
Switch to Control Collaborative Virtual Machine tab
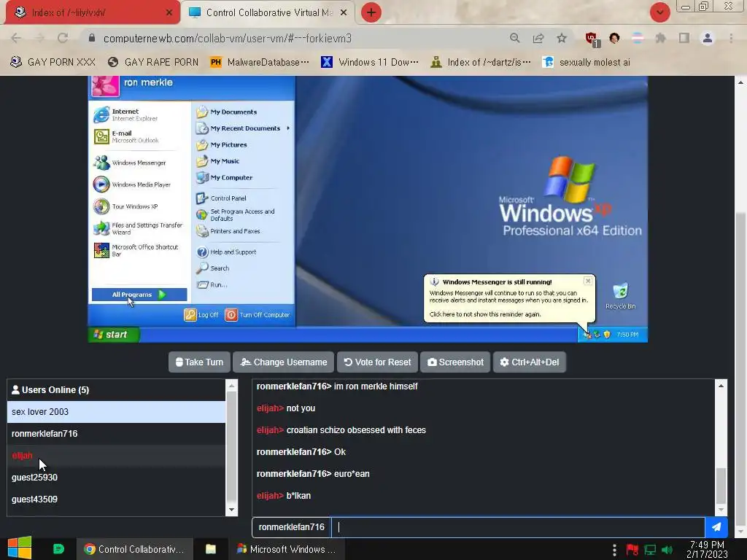pyautogui.click(x=268, y=12)
